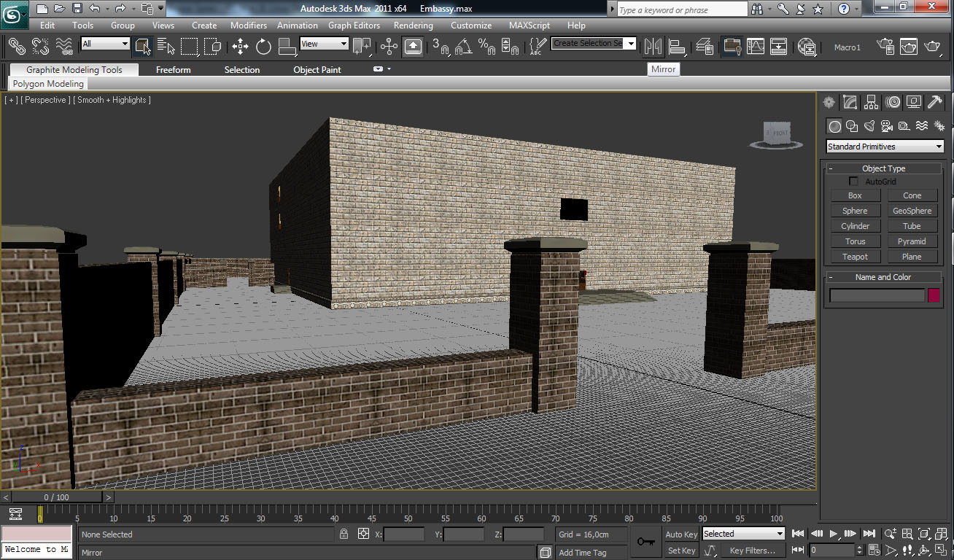Open the Layer Manager
The height and width of the screenshot is (560, 954).
(x=704, y=47)
